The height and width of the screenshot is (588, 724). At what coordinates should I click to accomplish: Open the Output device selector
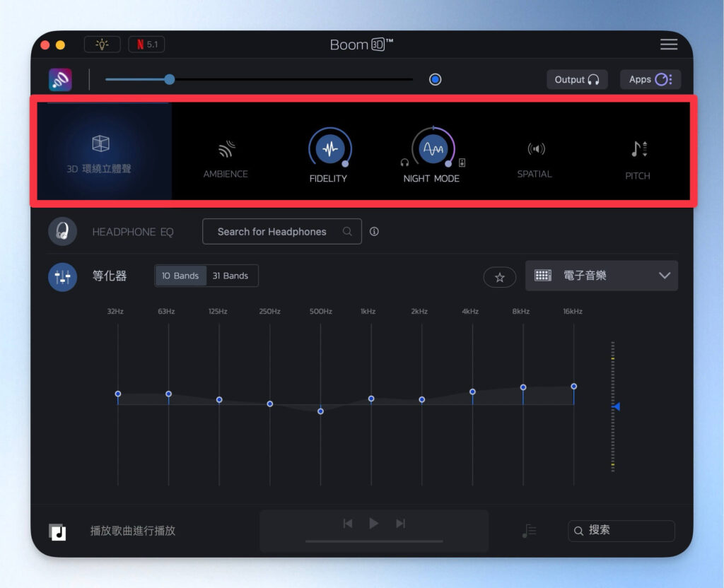pyautogui.click(x=577, y=79)
